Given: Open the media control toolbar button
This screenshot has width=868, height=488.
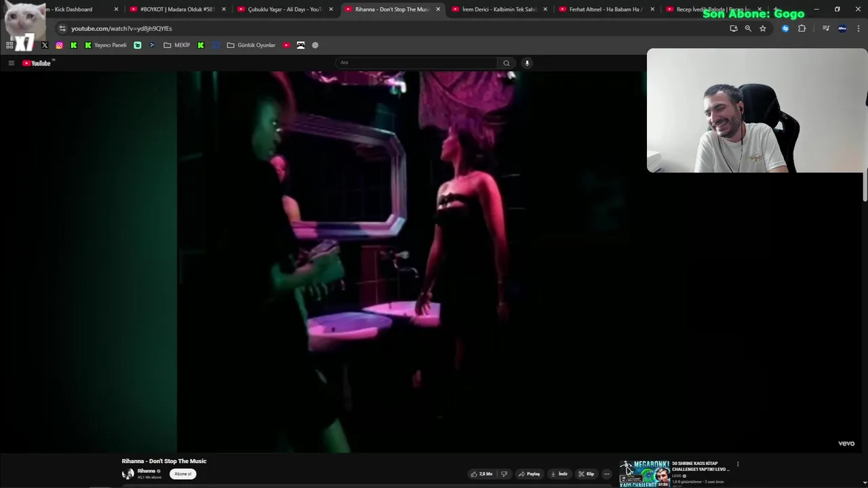Looking at the screenshot, I should (x=826, y=28).
